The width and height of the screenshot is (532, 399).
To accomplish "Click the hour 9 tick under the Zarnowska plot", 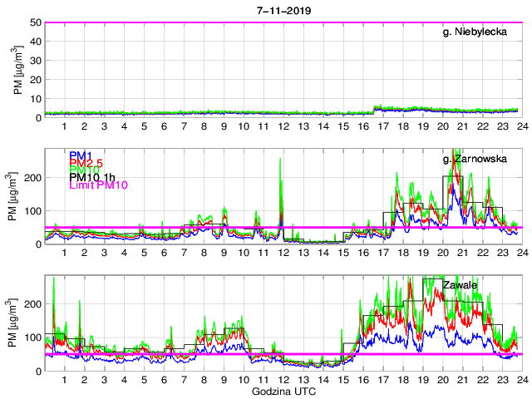I will pos(224,253).
